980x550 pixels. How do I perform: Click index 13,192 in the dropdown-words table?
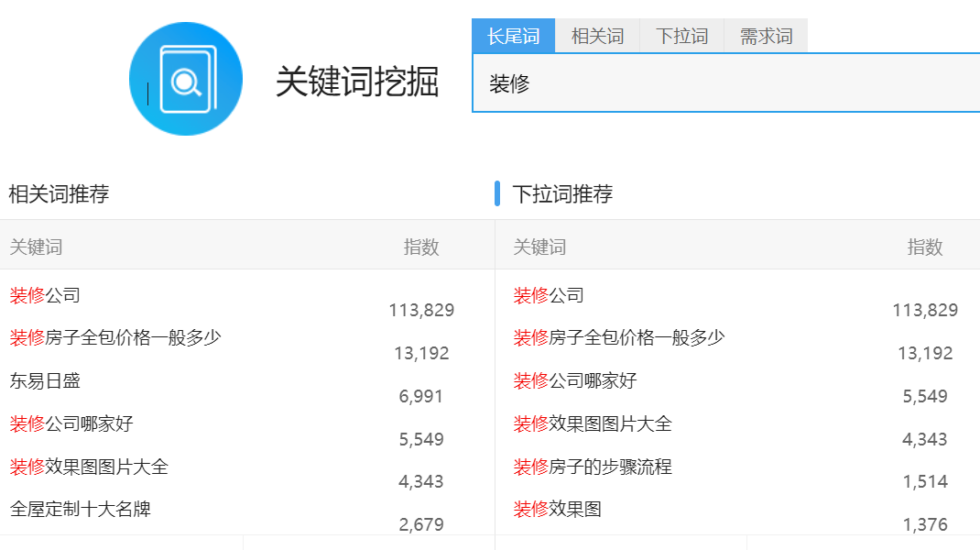coord(926,354)
